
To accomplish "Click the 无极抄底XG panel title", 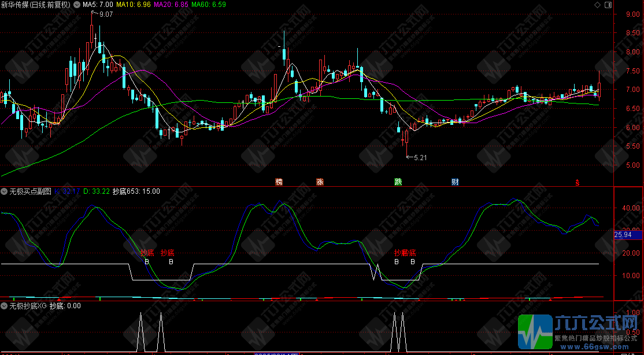I will 27,306.
